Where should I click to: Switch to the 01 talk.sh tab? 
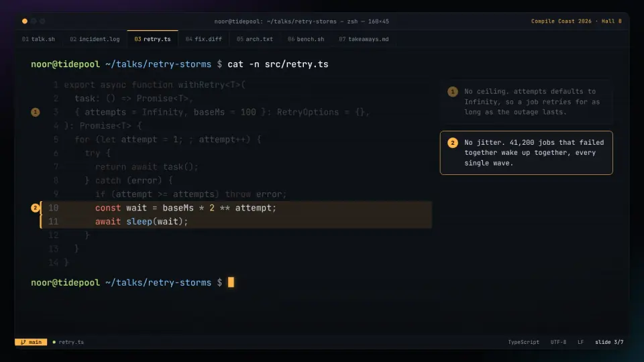point(38,39)
